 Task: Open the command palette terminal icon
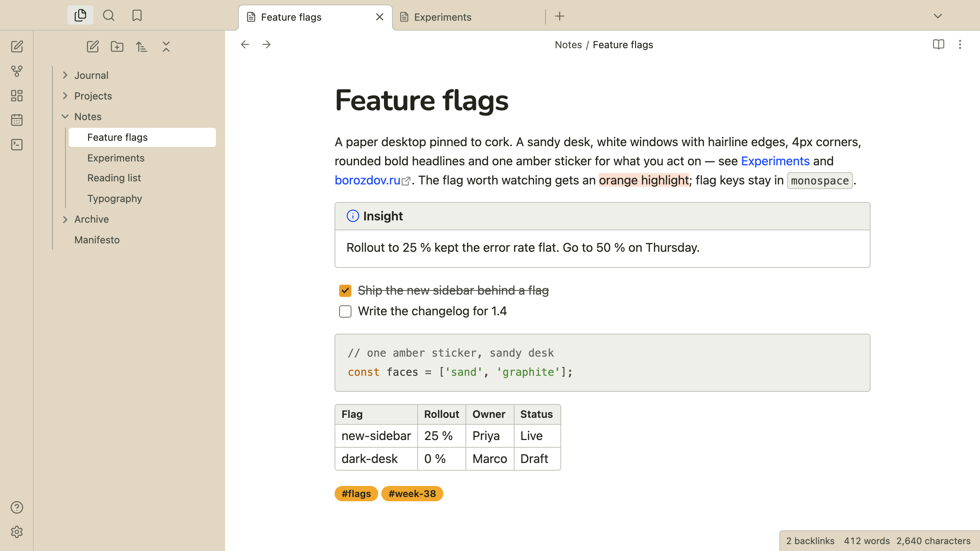click(x=17, y=145)
